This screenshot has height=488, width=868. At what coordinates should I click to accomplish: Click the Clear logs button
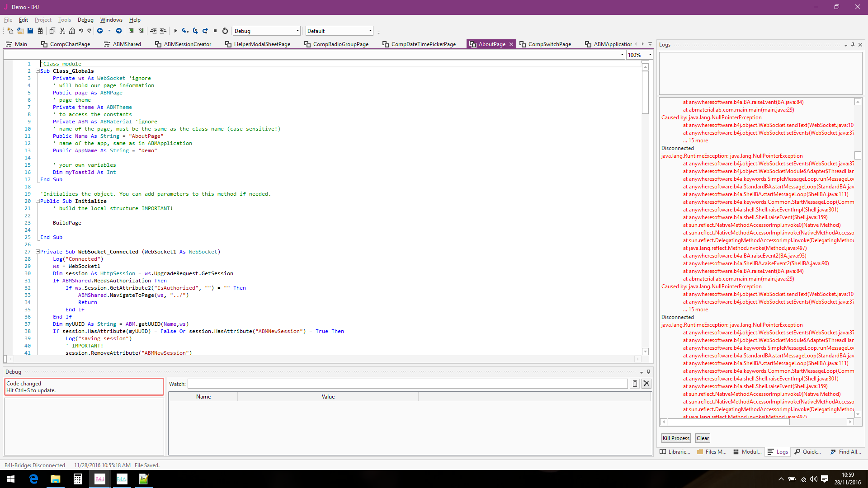(703, 438)
